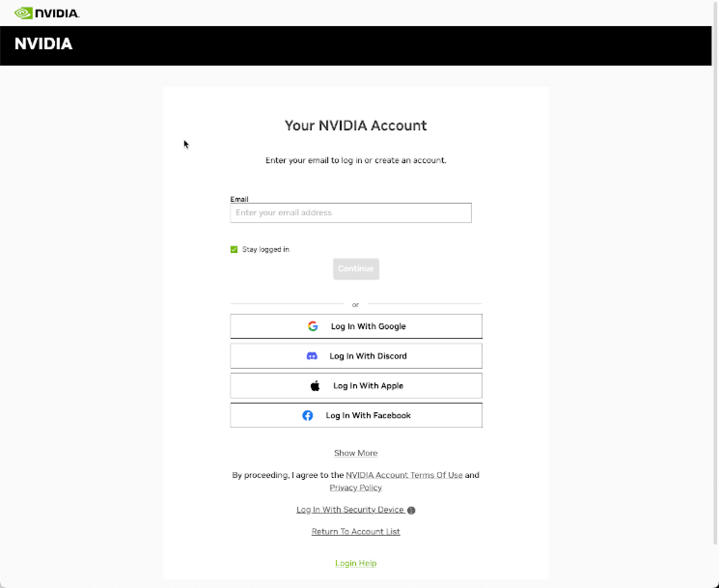This screenshot has height=588, width=719.
Task: Open Log In With Apple
Action: [356, 385]
